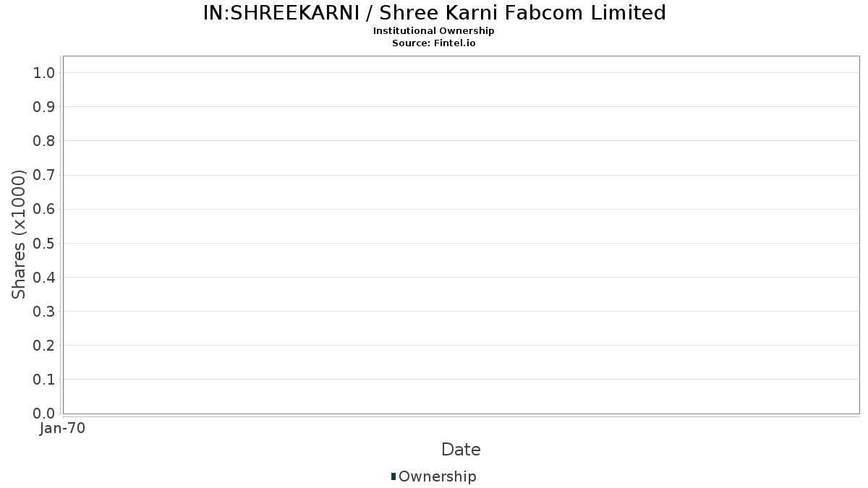The width and height of the screenshot is (868, 488).
Task: Click the 0.8 y-axis tick label
Action: [44, 141]
